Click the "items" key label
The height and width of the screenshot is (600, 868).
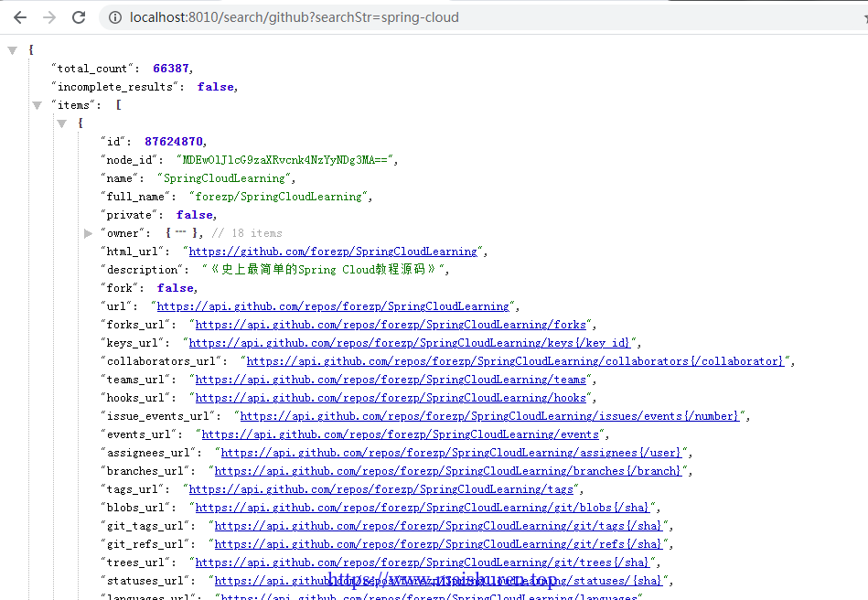(x=73, y=105)
